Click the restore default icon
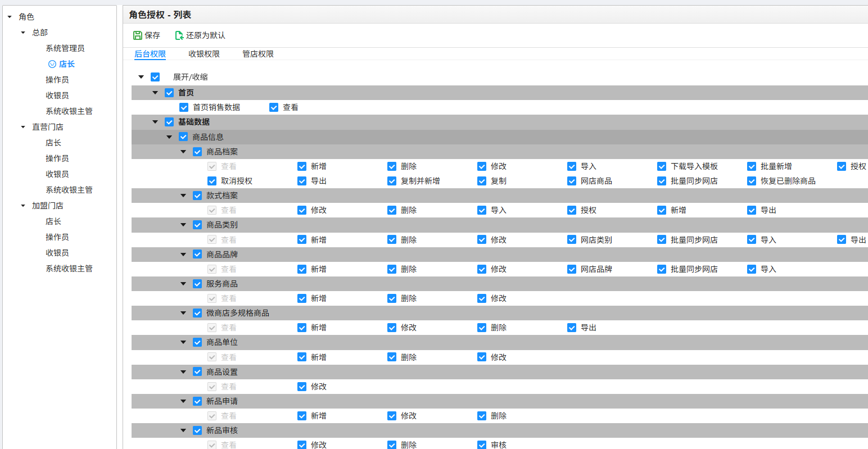This screenshot has height=449, width=868. click(179, 35)
